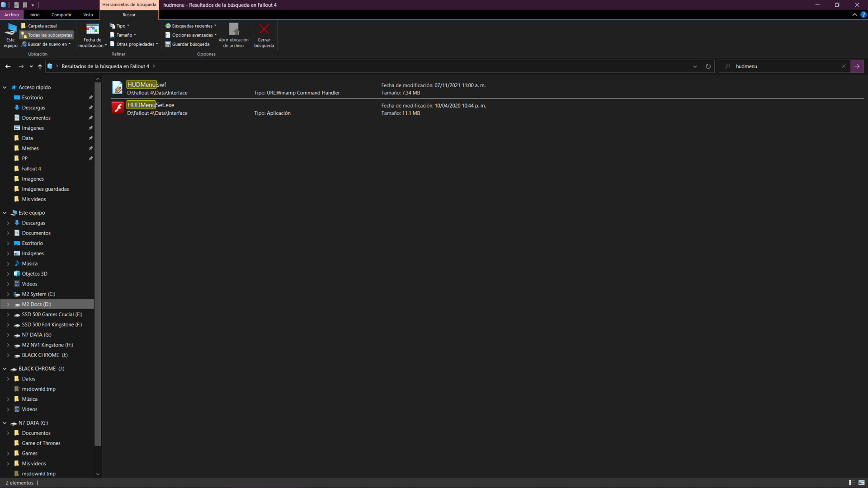Click the navigation pane scrollbar

pyautogui.click(x=98, y=264)
